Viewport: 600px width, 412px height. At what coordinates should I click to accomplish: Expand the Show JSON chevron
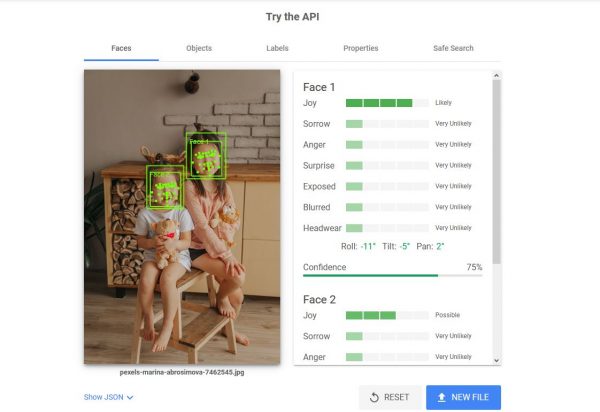tap(130, 397)
